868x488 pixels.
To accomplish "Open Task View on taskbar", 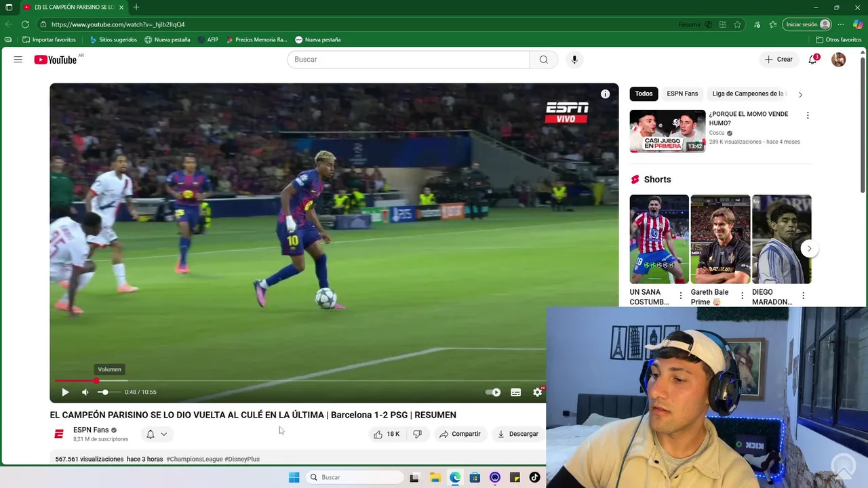I will (x=414, y=477).
